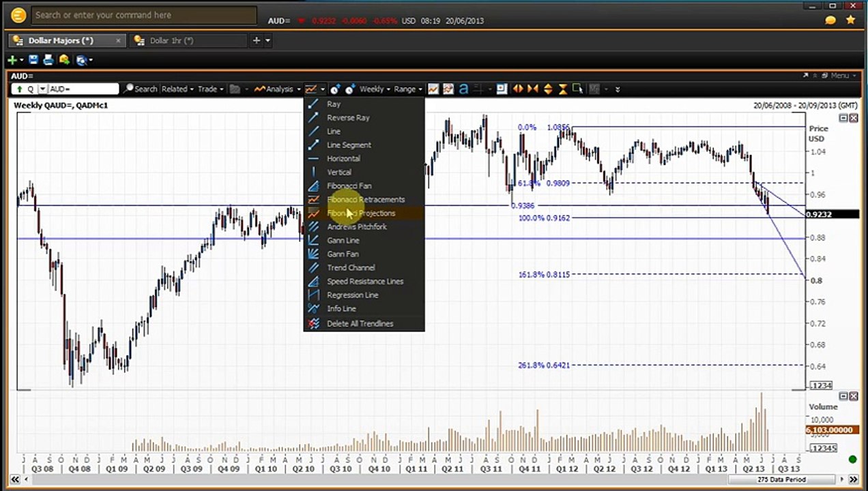Click the second clock alert icon

click(x=350, y=89)
